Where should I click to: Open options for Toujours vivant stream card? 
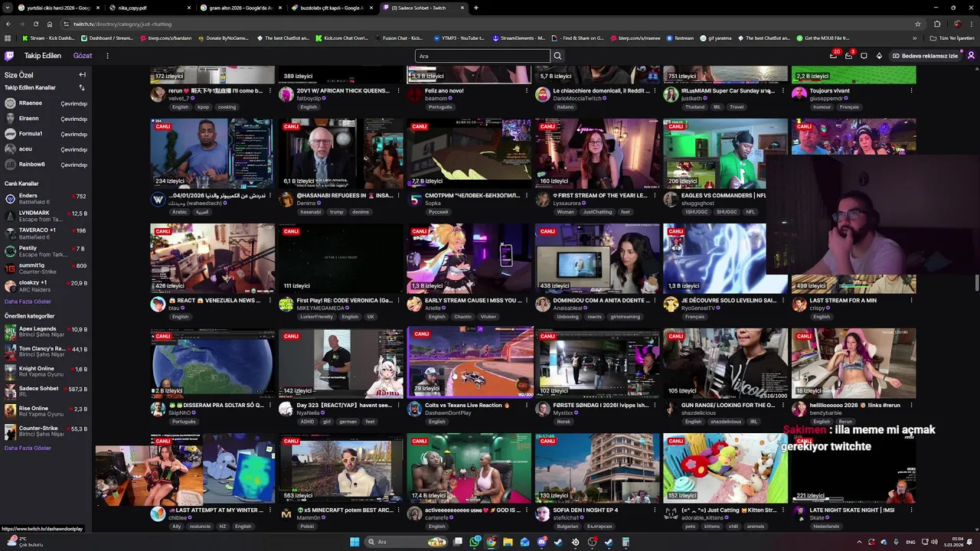point(911,90)
